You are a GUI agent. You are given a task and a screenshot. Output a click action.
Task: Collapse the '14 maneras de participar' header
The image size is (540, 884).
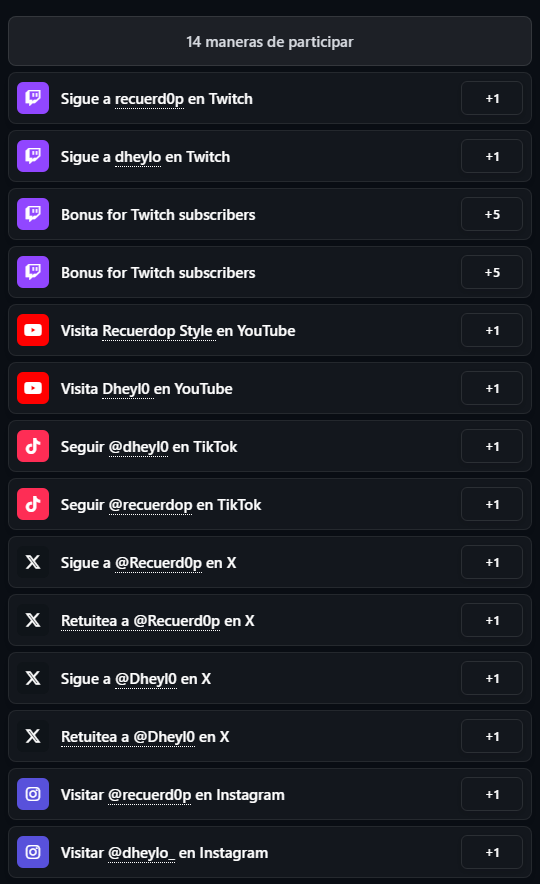[270, 41]
